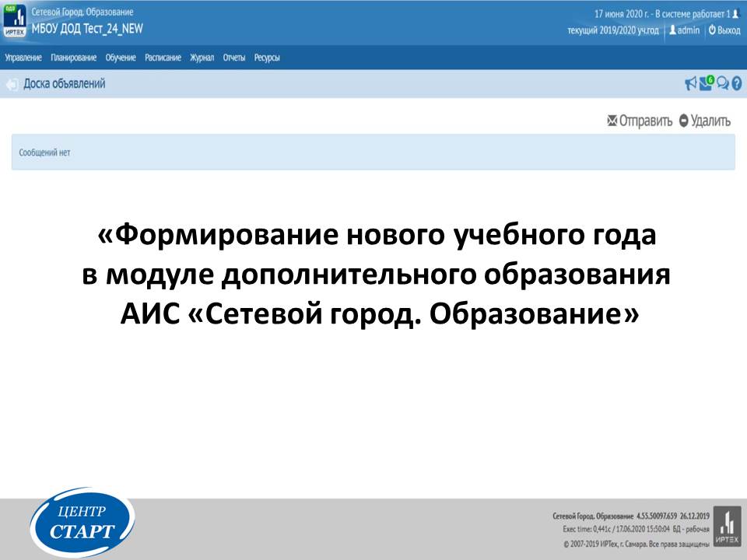Click the '© 2007-2019 ИРТех' copyright text
Viewport: 747px width, 560px height.
(591, 544)
